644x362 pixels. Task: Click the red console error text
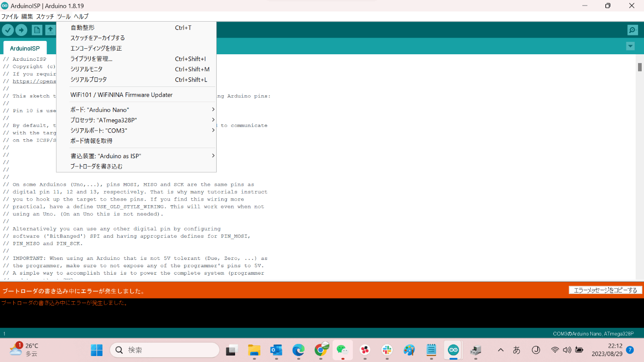(x=64, y=303)
